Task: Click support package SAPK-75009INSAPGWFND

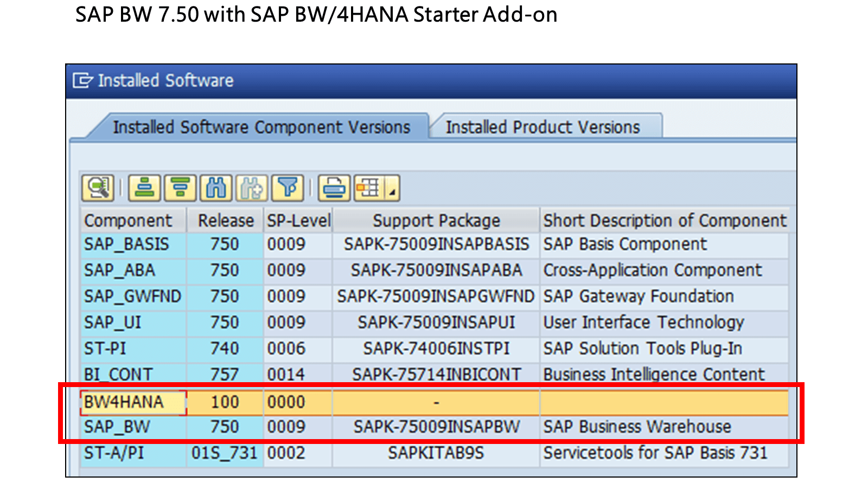Action: 436,297
